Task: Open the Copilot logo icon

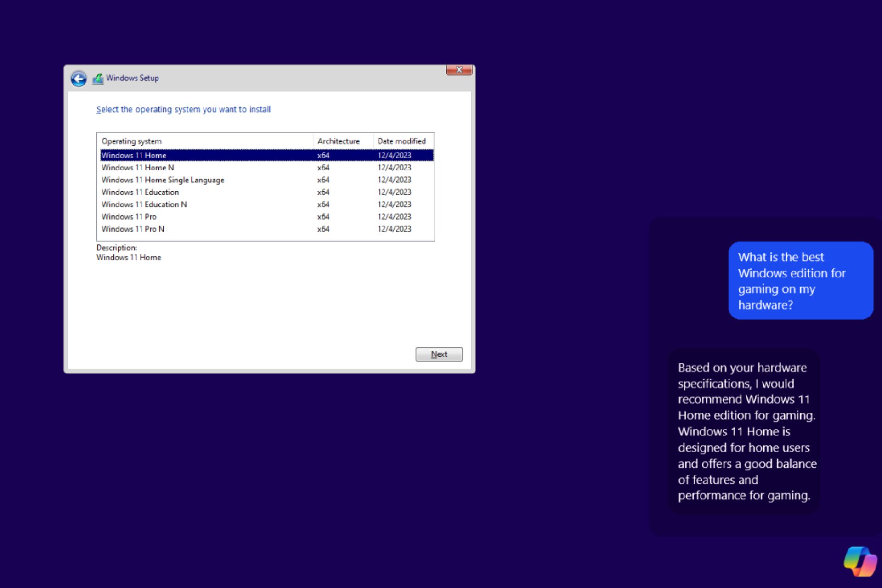Action: [x=860, y=561]
